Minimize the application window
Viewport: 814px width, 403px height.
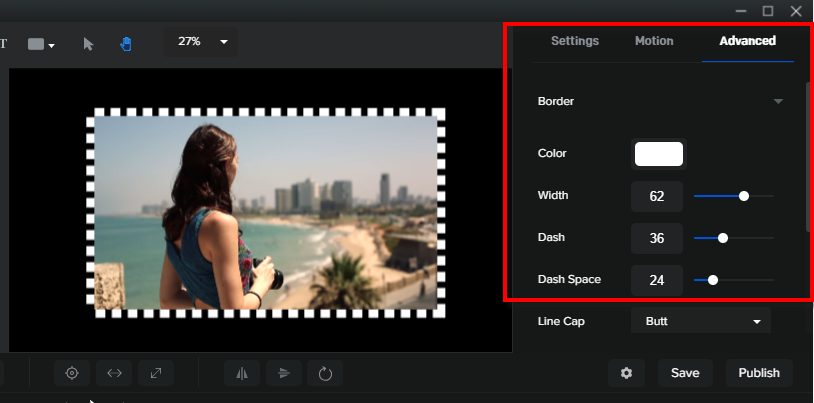coord(741,11)
